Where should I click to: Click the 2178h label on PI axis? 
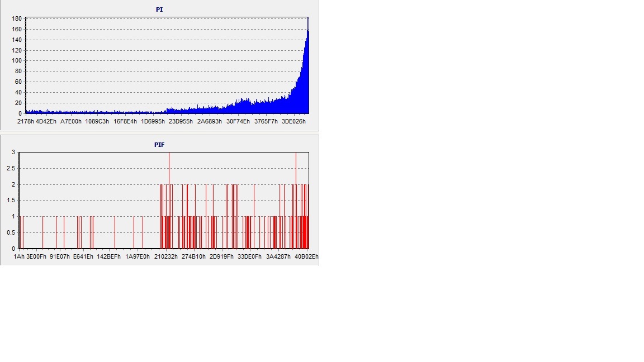tap(26, 121)
